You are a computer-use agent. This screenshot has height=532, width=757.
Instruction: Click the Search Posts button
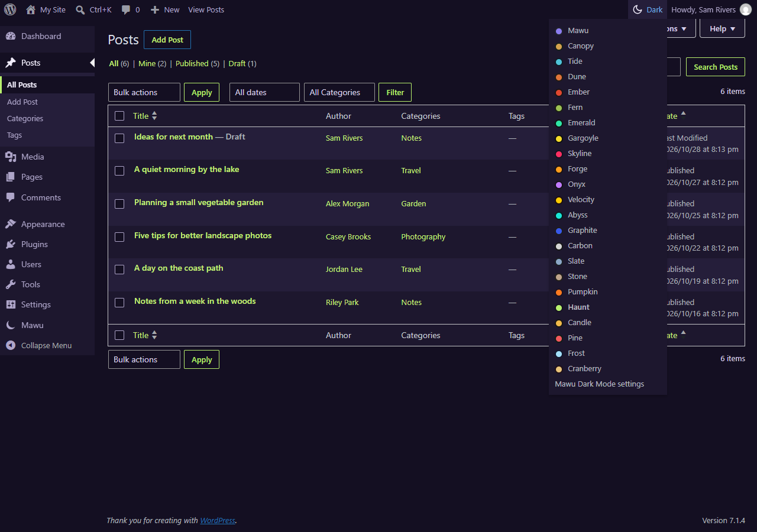(x=716, y=67)
